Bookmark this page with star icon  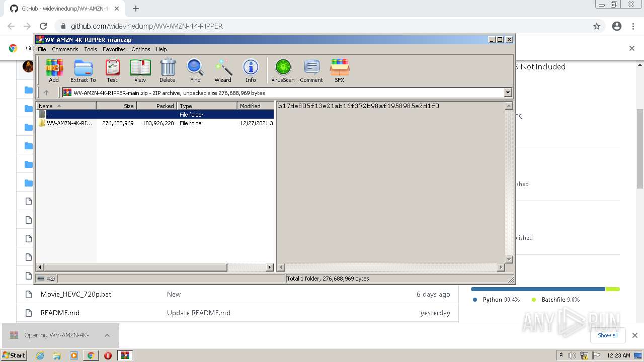(x=597, y=26)
